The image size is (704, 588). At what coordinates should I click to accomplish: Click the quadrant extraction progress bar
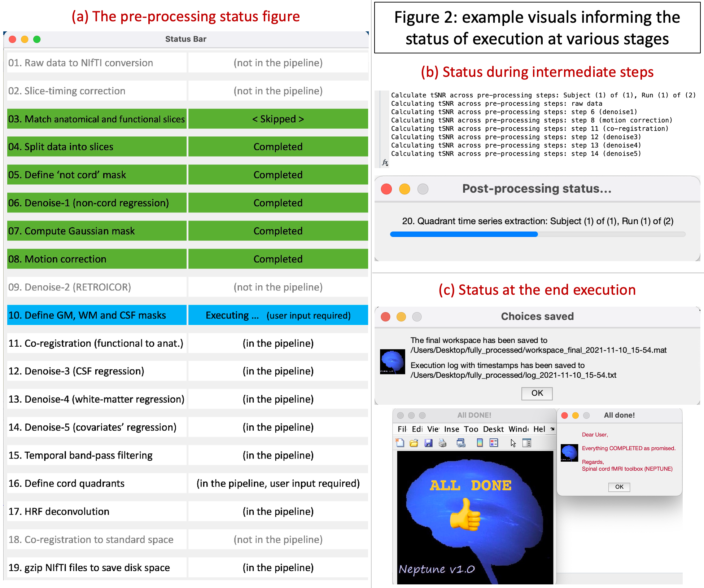[537, 234]
